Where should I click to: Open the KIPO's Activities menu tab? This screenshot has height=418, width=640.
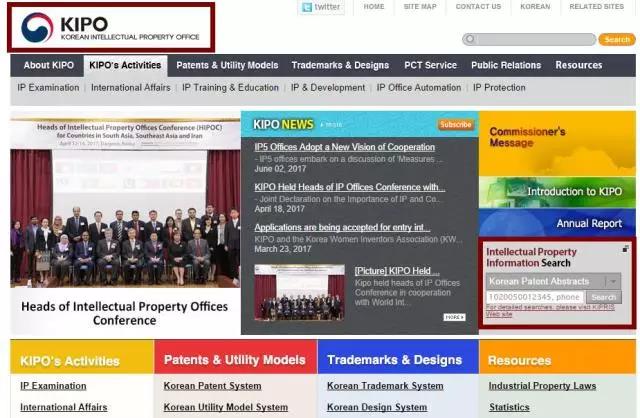pos(125,65)
